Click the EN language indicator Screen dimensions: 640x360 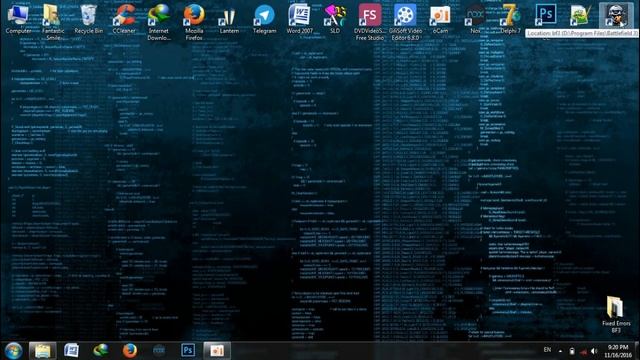pyautogui.click(x=547, y=350)
